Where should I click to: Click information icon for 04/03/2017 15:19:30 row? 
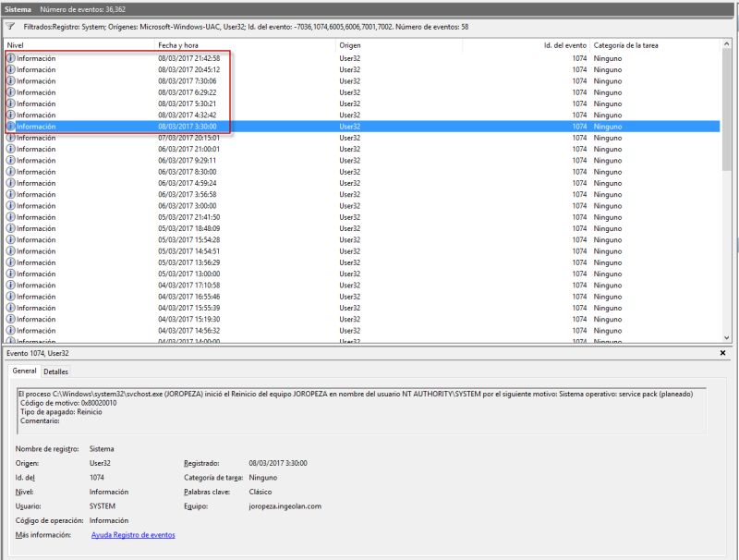[11, 317]
